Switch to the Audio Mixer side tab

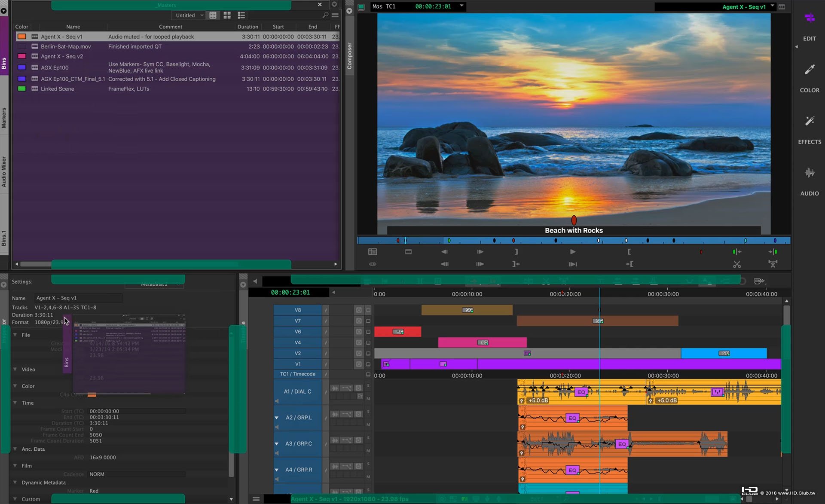(4, 171)
